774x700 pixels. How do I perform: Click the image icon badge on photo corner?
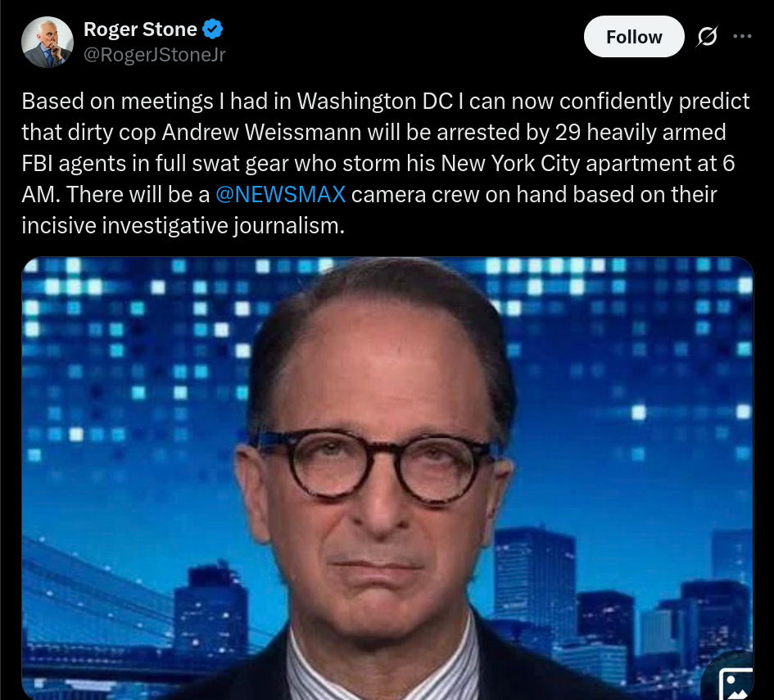(735, 683)
